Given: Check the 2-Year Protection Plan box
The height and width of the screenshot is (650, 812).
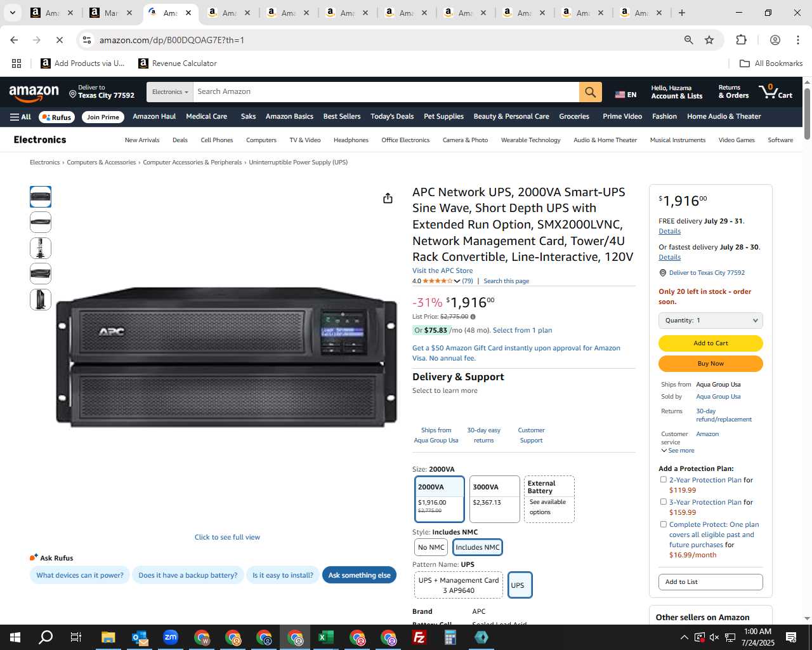Looking at the screenshot, I should pyautogui.click(x=664, y=480).
